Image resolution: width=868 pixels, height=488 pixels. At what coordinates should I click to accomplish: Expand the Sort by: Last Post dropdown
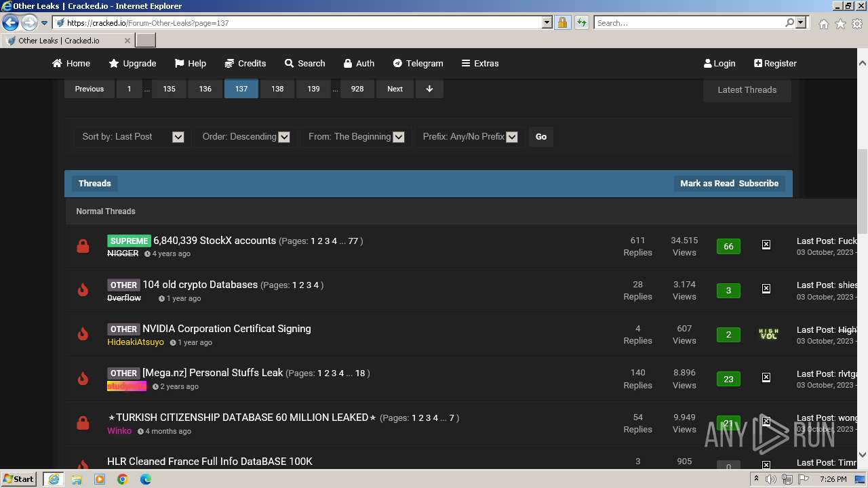[x=132, y=136]
